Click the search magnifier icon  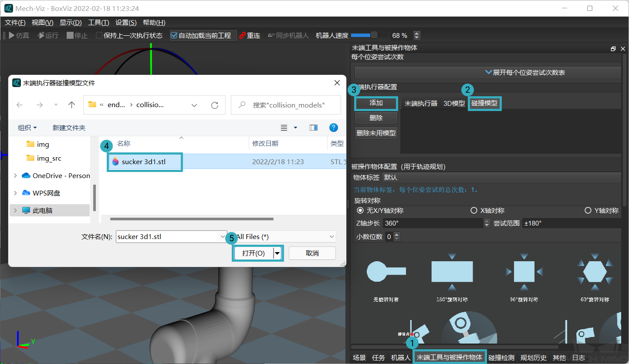tap(242, 105)
